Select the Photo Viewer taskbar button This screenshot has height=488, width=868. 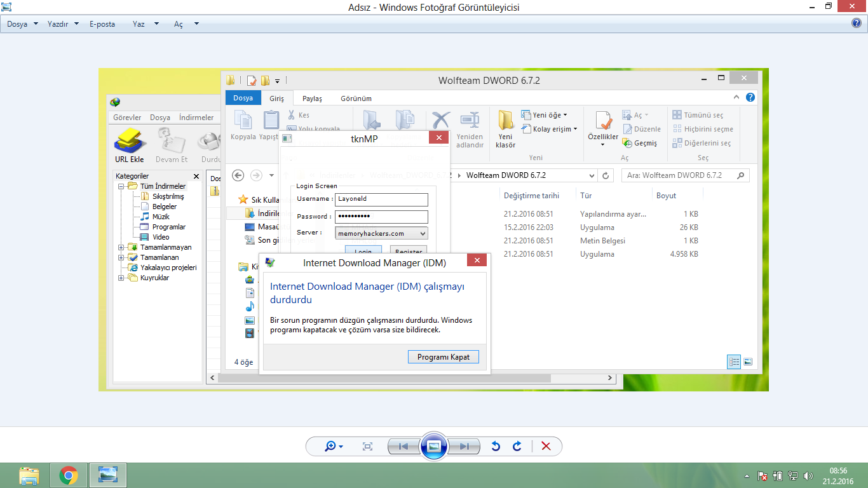coord(108,475)
